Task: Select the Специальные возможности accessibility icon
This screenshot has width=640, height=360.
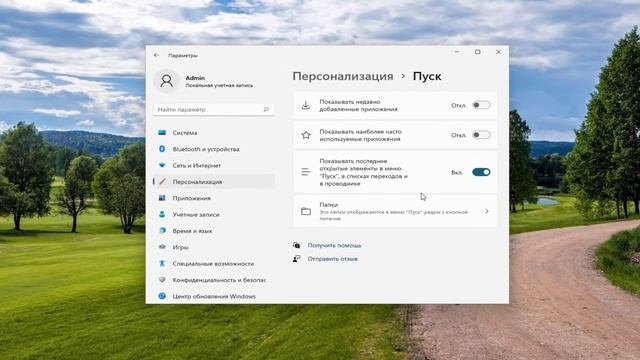Action: click(162, 263)
